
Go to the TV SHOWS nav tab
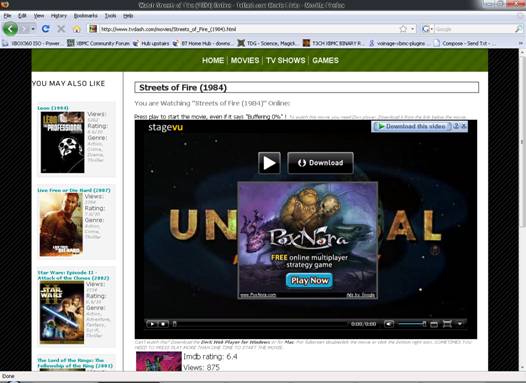pos(285,60)
